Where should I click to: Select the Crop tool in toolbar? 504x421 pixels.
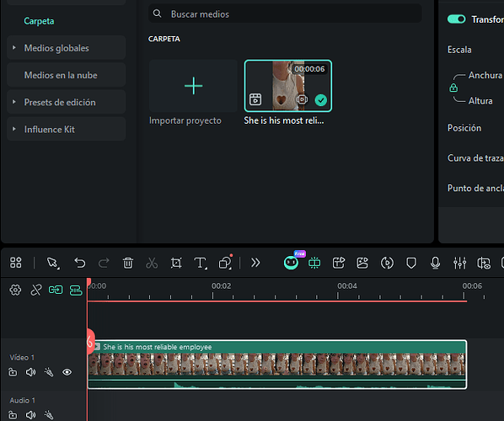click(x=176, y=263)
